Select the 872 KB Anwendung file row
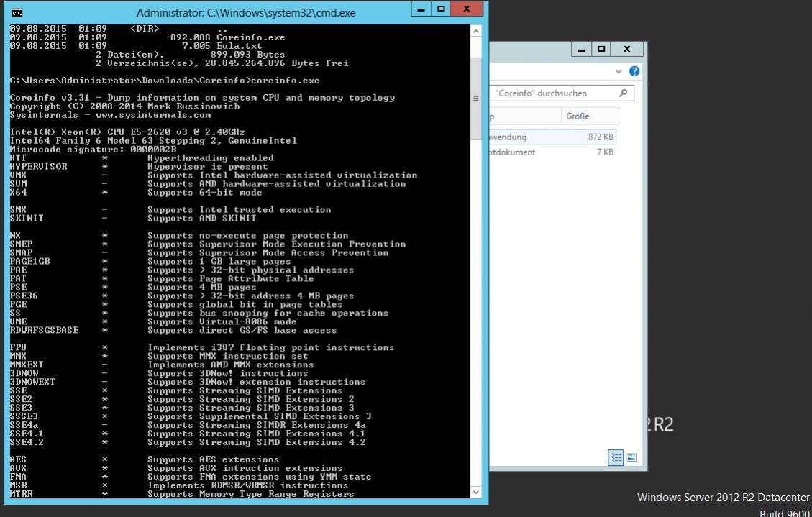 coord(552,137)
